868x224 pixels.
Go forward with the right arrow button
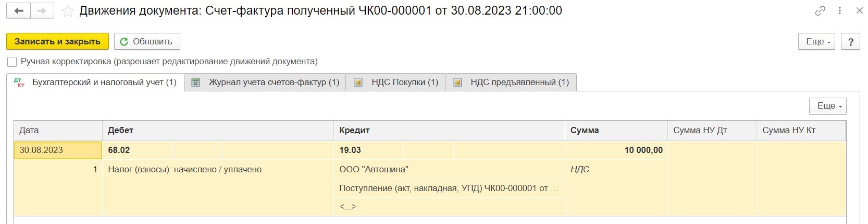(42, 10)
